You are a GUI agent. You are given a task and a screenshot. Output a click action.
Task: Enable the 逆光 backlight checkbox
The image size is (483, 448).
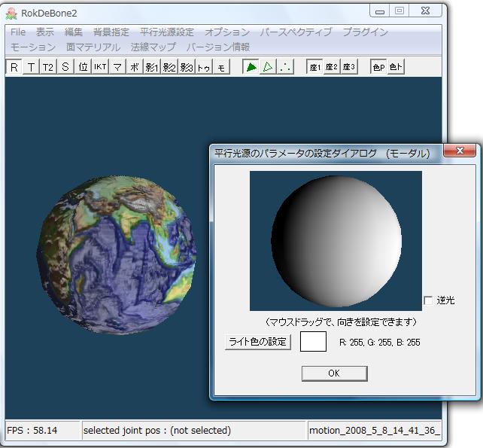point(428,300)
